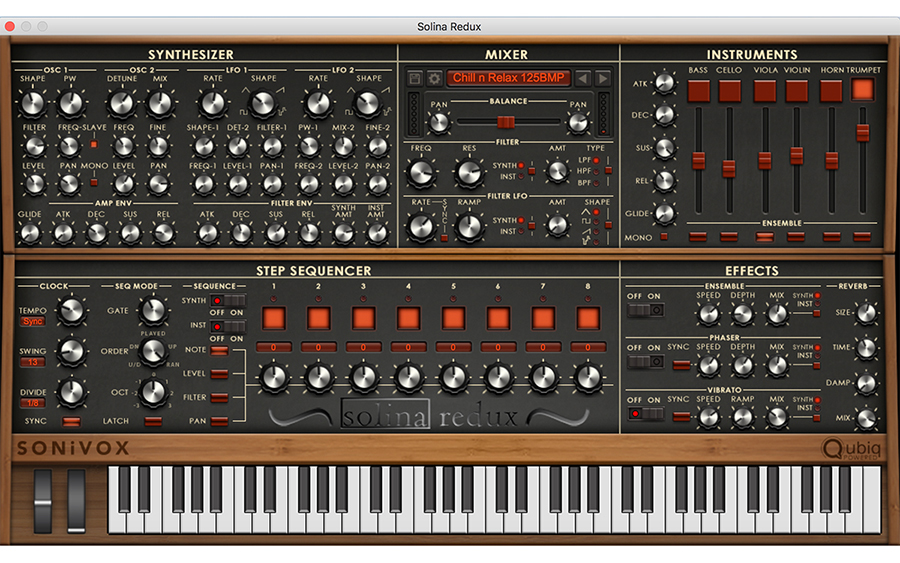This screenshot has width=900, height=563.
Task: Enable the MONO checkbox in Instruments
Action: coord(664,236)
